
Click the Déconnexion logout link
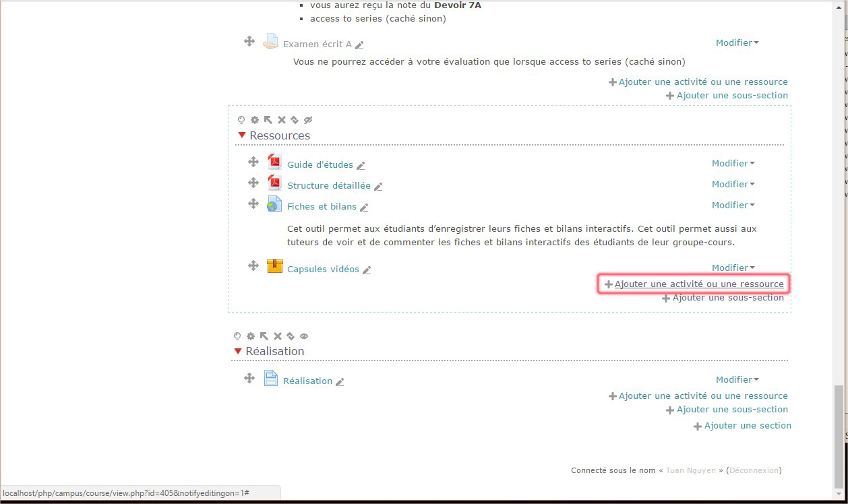754,470
